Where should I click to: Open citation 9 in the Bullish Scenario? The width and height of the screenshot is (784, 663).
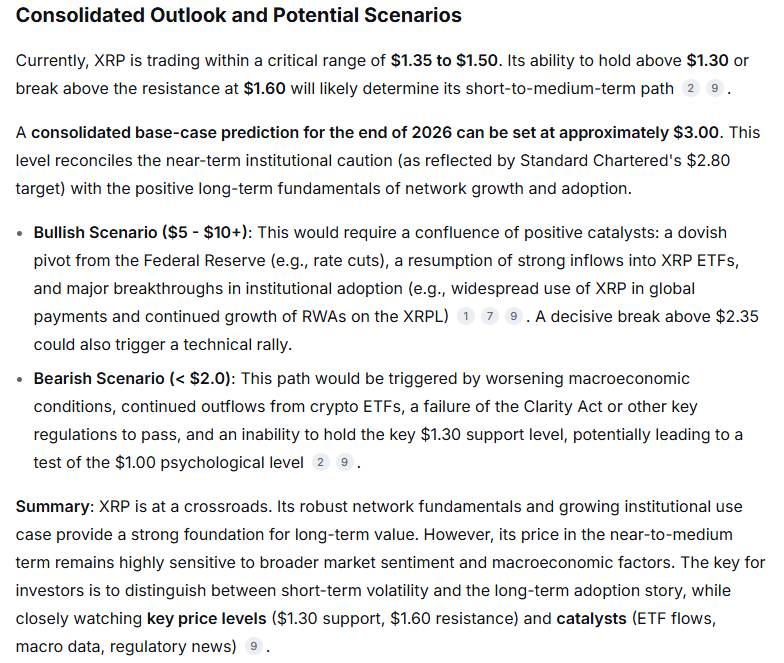[x=513, y=317]
